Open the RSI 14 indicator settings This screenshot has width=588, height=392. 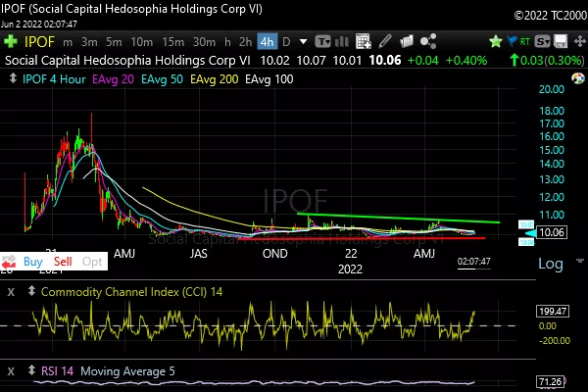tap(57, 371)
